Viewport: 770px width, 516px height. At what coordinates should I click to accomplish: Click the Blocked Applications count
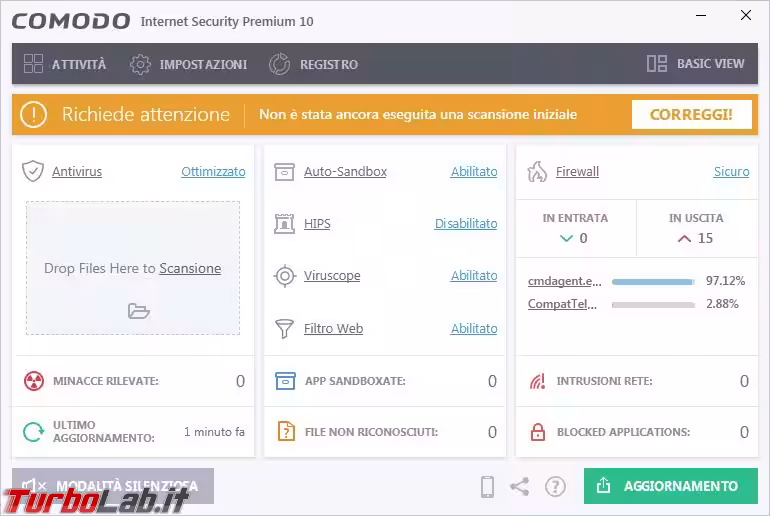[x=744, y=432]
